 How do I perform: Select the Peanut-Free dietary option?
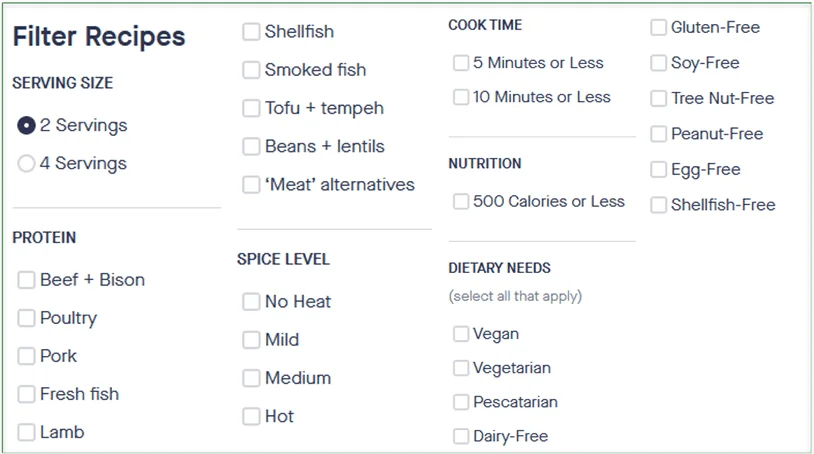(658, 134)
